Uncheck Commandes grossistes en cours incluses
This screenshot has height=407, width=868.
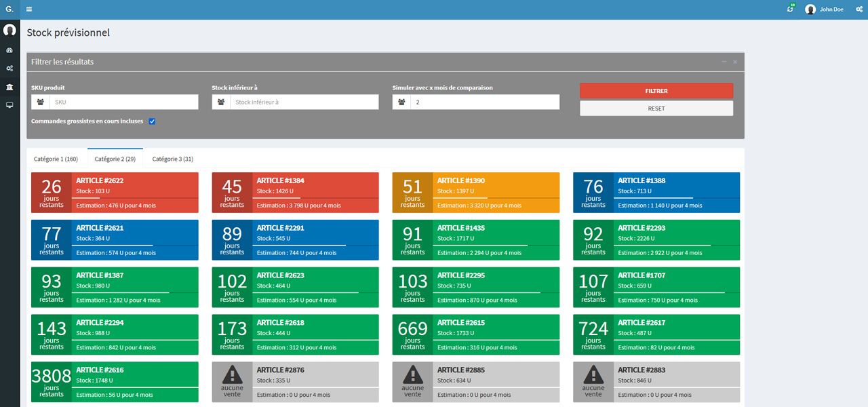(153, 121)
